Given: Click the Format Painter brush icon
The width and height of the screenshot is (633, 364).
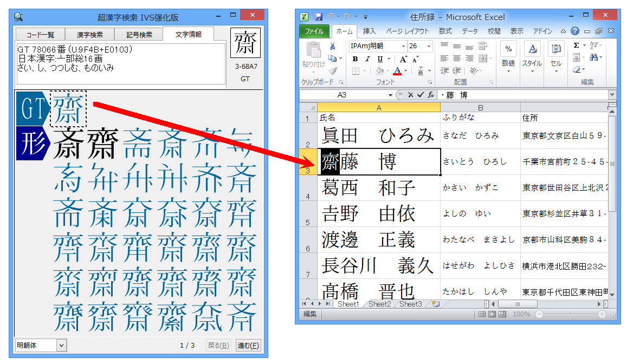Looking at the screenshot, I should (x=333, y=70).
